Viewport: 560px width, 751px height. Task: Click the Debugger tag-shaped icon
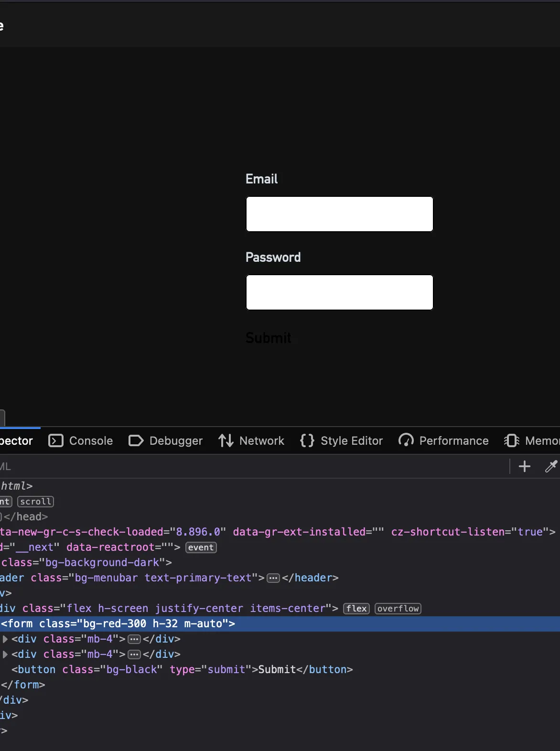pyautogui.click(x=136, y=440)
